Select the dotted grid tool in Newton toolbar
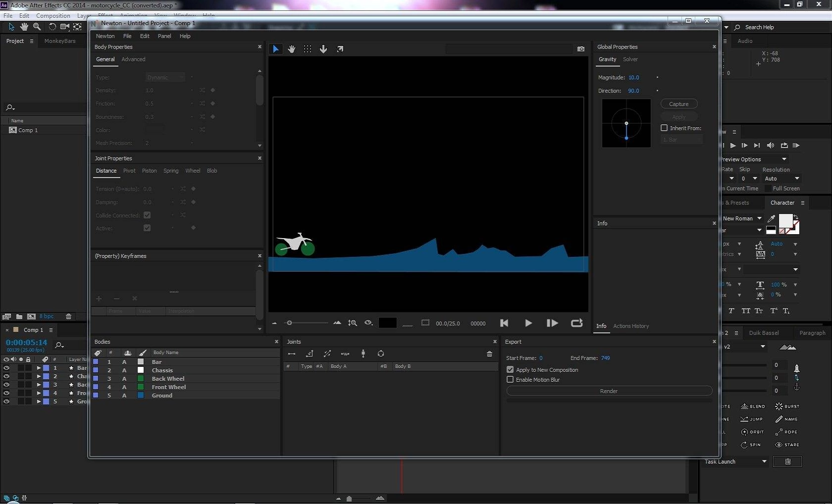Image resolution: width=832 pixels, height=504 pixels. tap(308, 49)
